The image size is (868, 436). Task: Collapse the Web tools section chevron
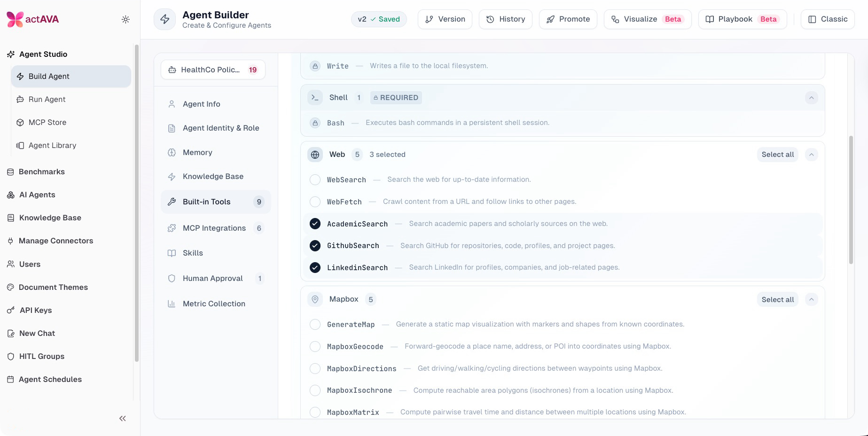[x=812, y=155]
